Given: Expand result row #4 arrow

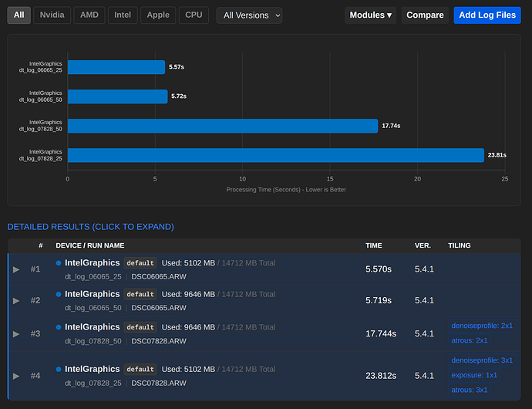Looking at the screenshot, I should 16,376.
